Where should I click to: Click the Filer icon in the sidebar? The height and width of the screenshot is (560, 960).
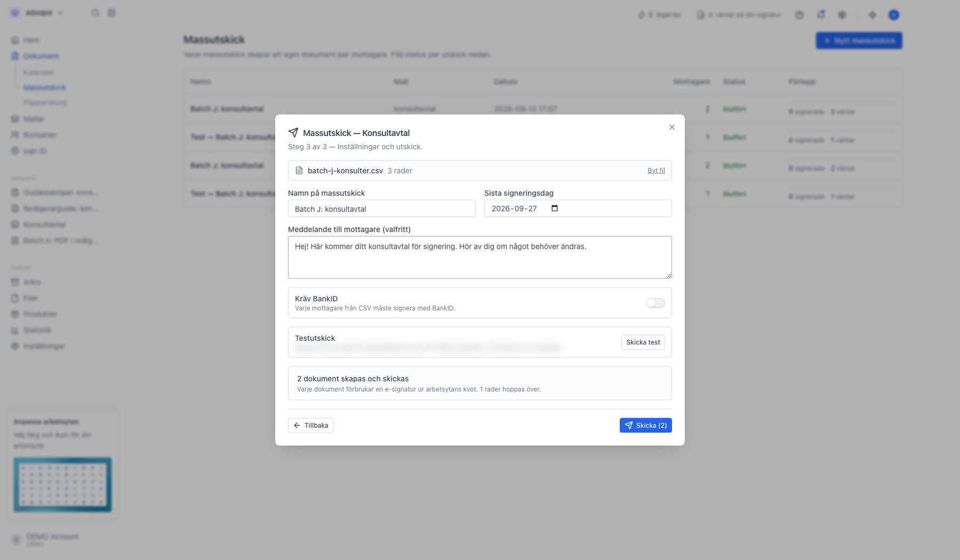[15, 298]
